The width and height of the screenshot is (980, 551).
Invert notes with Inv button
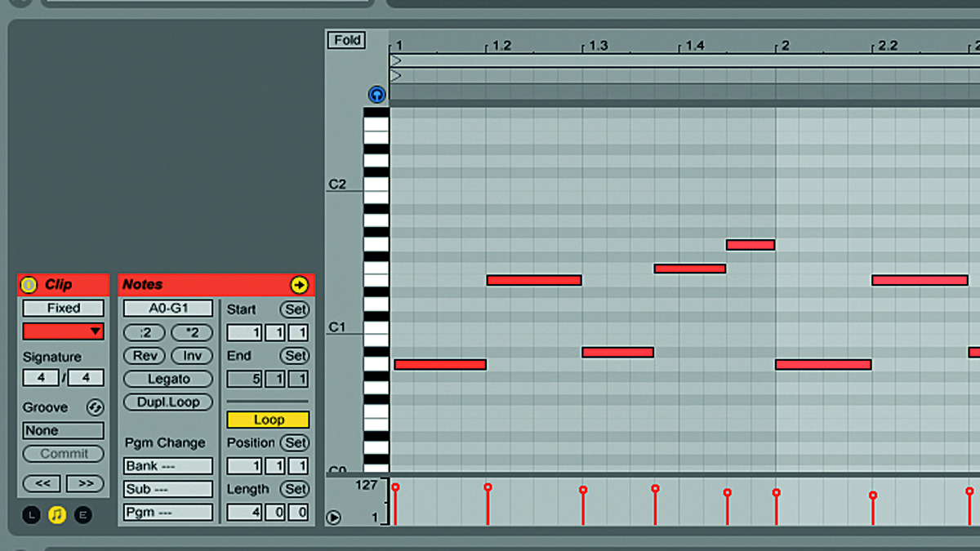tap(192, 356)
